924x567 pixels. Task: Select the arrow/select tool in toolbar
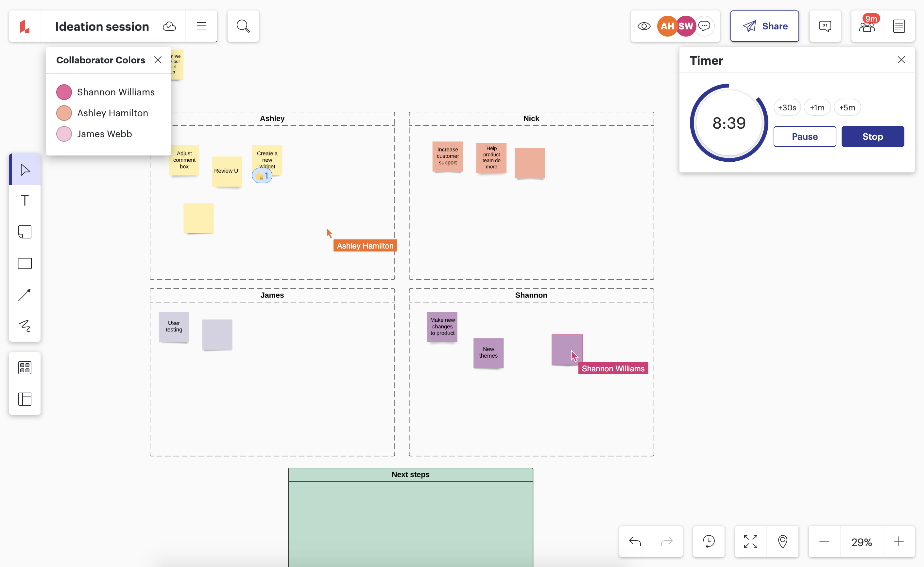pos(25,170)
